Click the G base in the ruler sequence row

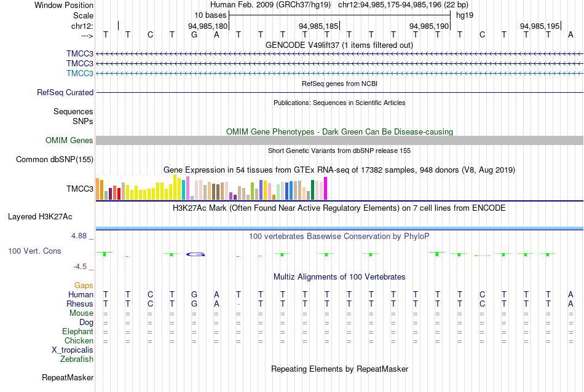pos(194,35)
